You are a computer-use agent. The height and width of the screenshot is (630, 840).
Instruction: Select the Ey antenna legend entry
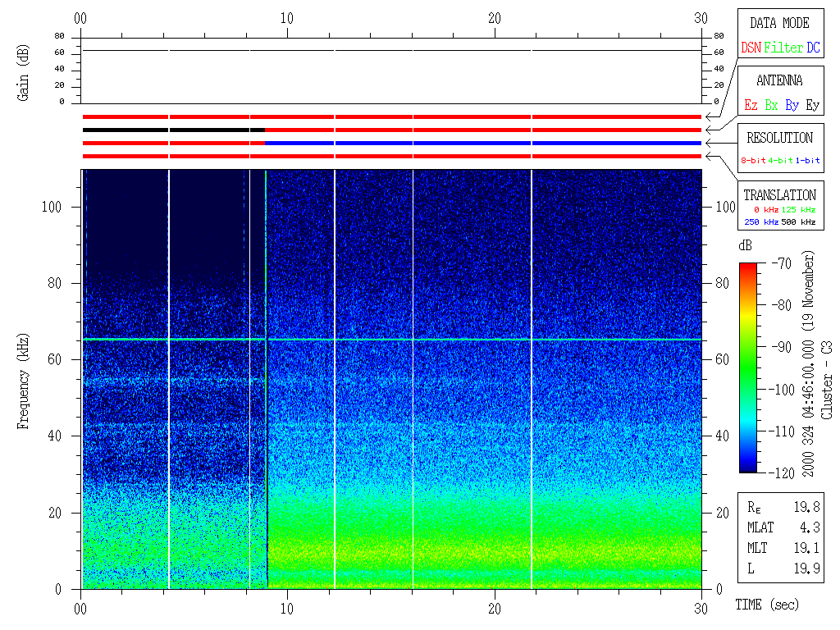pyautogui.click(x=812, y=105)
